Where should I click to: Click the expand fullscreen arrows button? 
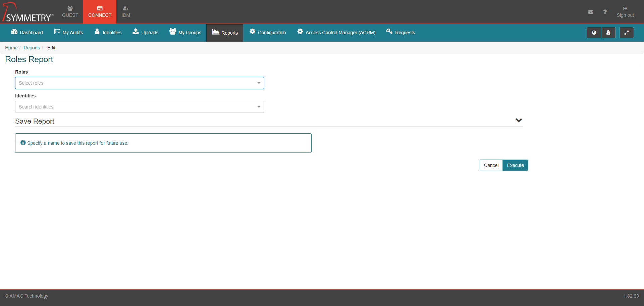(627, 33)
